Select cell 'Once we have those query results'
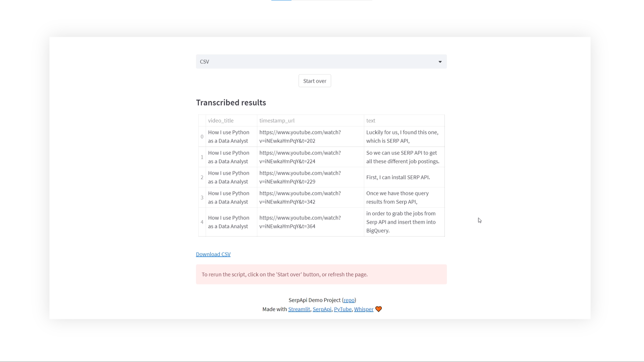This screenshot has height=362, width=644. [x=404, y=197]
